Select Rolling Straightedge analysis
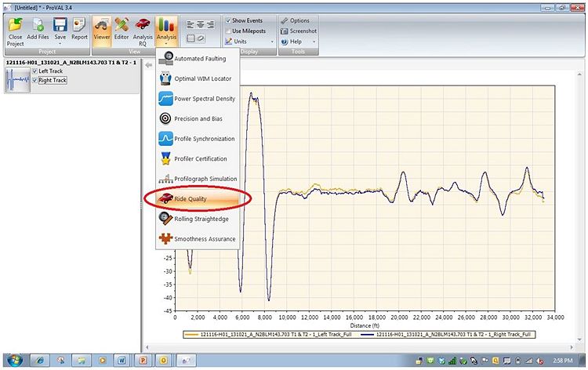Screen dimensions: 588x370 pyautogui.click(x=198, y=219)
